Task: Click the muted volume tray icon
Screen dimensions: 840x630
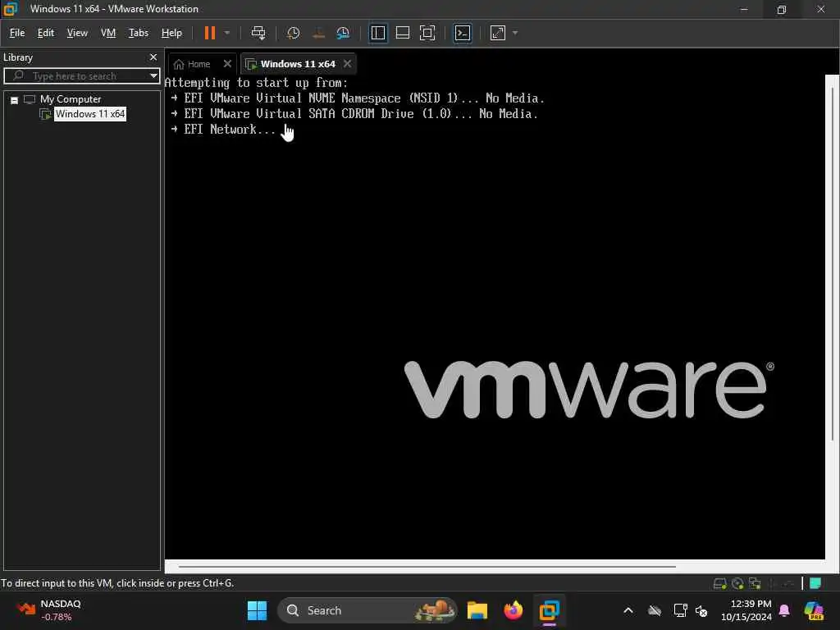Action: pos(701,610)
